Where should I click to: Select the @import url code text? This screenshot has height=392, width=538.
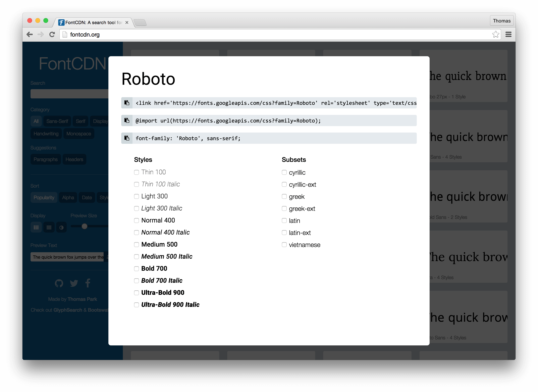[274, 120]
